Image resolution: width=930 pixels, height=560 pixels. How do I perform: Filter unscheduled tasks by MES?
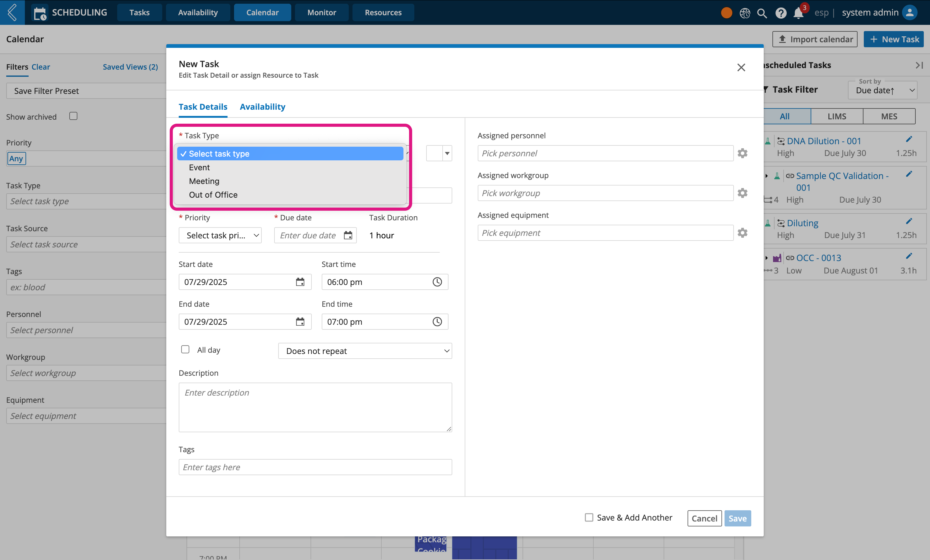(889, 116)
